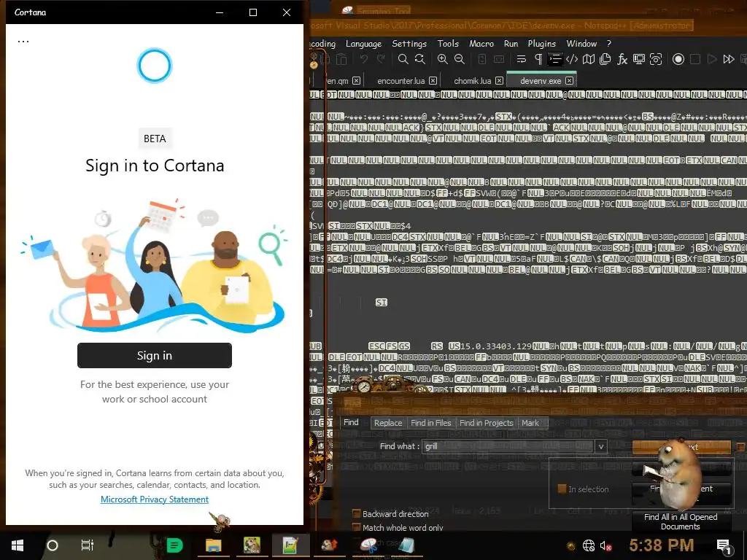Click the Paste clipboard toolbar icon
The width and height of the screenshot is (747, 560).
tap(341, 59)
